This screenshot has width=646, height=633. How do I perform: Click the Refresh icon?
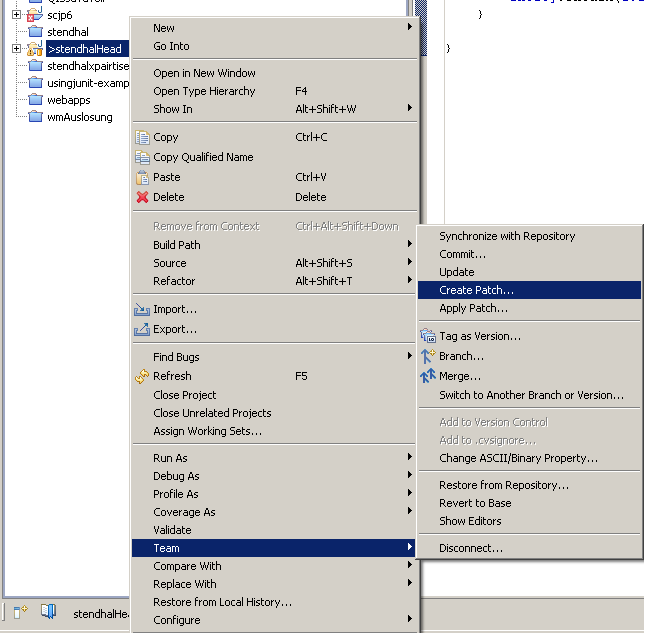pos(142,376)
